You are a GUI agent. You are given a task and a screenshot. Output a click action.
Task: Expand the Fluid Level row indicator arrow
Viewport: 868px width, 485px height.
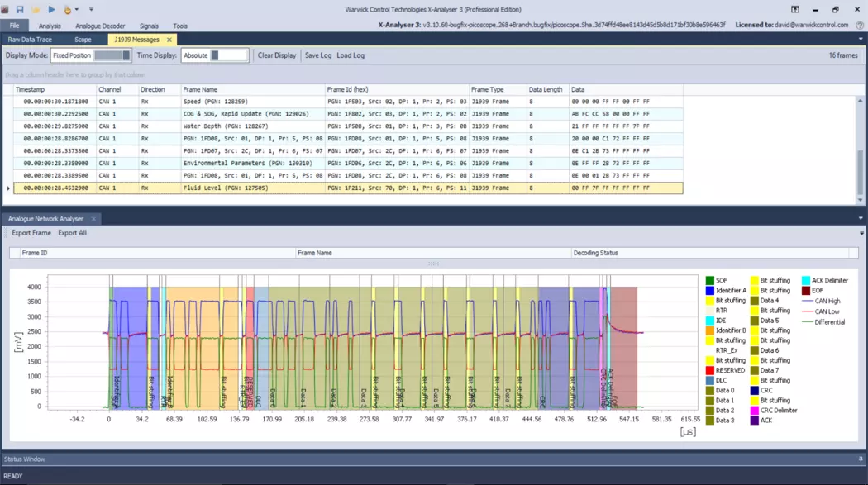(x=9, y=188)
